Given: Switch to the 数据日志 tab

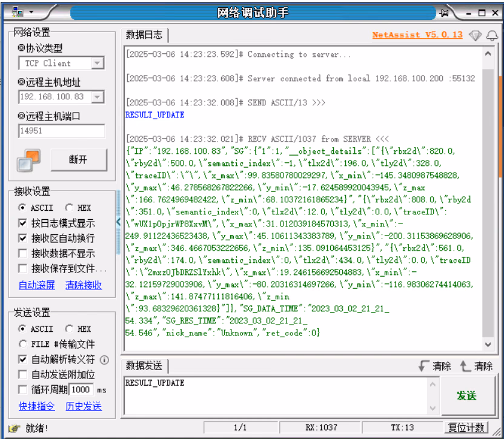Looking at the screenshot, I should tap(144, 35).
